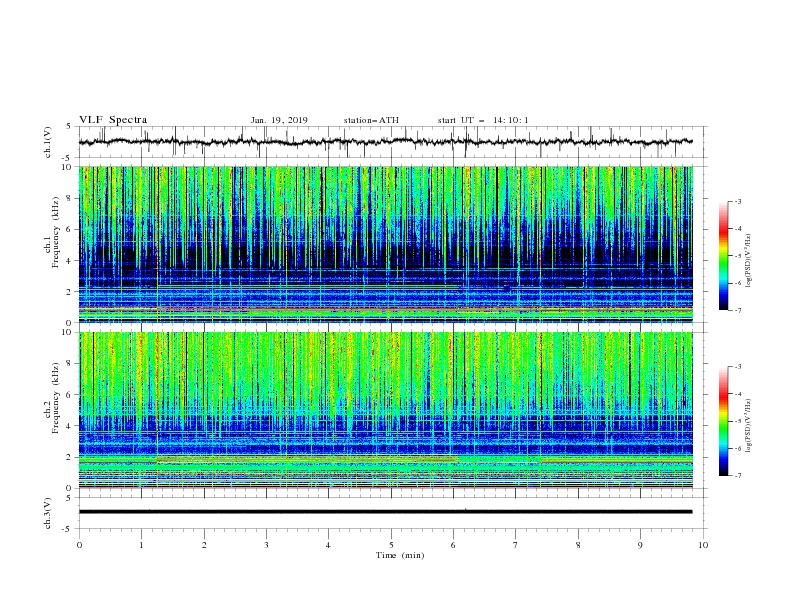Image resolution: width=792 pixels, height=612 pixels.
Task: Select the date text "Jan. 19, 2019"
Action: click(x=279, y=120)
